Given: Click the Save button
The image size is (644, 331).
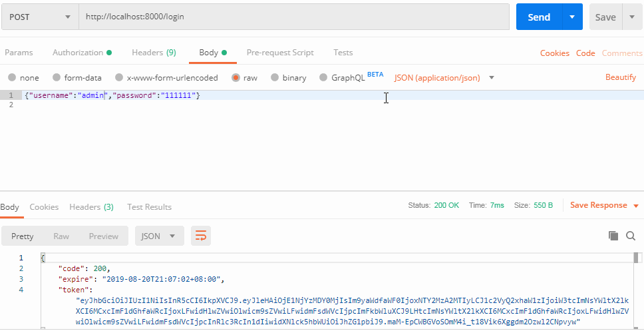Looking at the screenshot, I should click(x=606, y=17).
